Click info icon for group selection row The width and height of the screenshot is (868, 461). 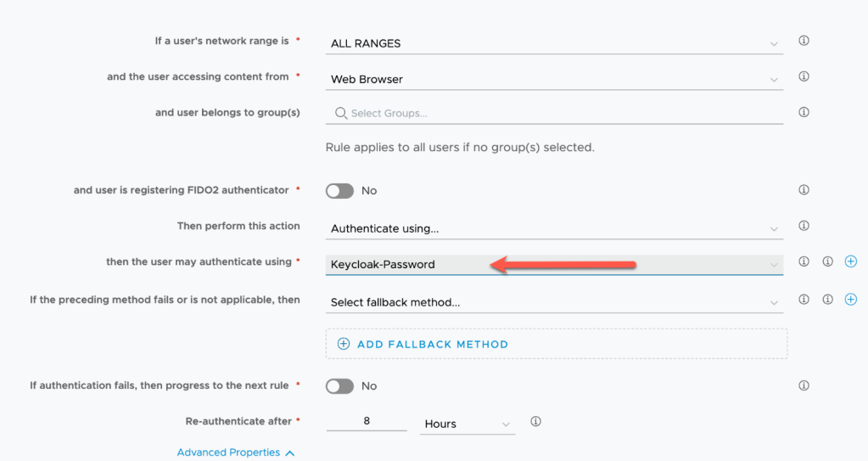pos(804,112)
